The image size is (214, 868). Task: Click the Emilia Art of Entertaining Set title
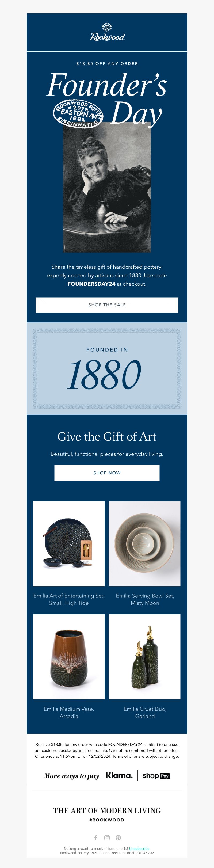tap(69, 599)
